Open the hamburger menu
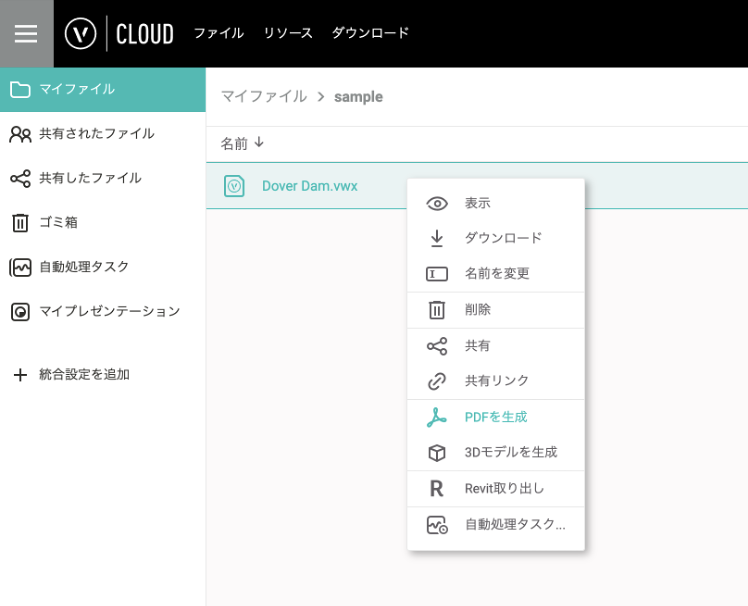 pyautogui.click(x=26, y=34)
